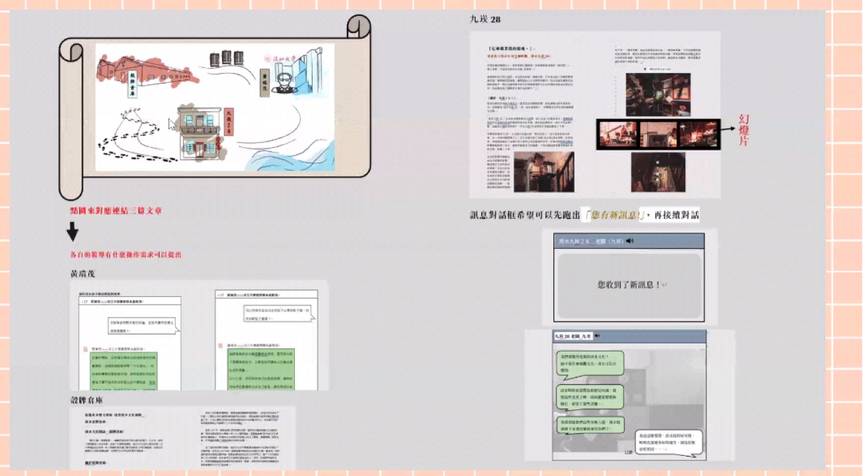Image resolution: width=868 pixels, height=476 pixels.
Task: Click the 殼牌倉庫 vertical label on warehouse
Action: click(x=133, y=84)
